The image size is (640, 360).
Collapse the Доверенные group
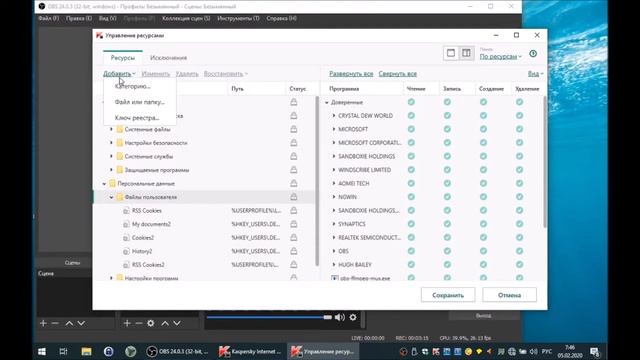[327, 102]
